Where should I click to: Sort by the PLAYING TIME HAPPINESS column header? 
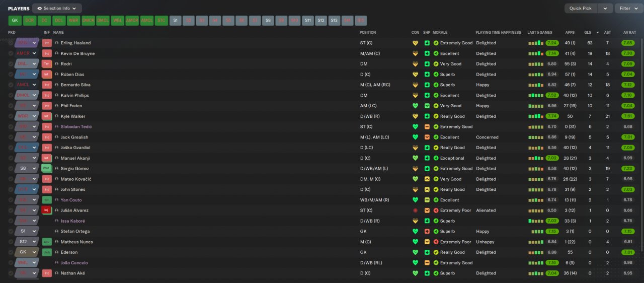point(498,32)
